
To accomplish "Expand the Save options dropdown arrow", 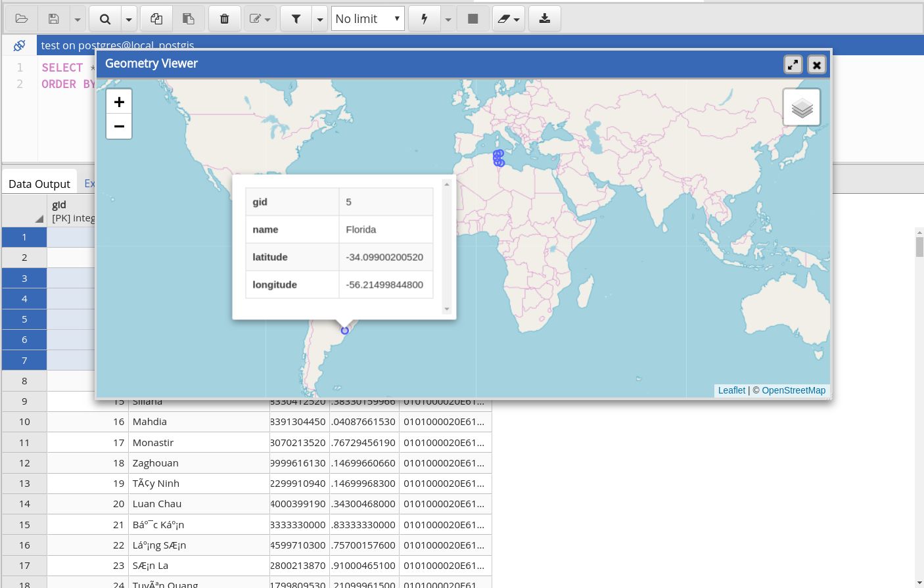I will point(78,19).
